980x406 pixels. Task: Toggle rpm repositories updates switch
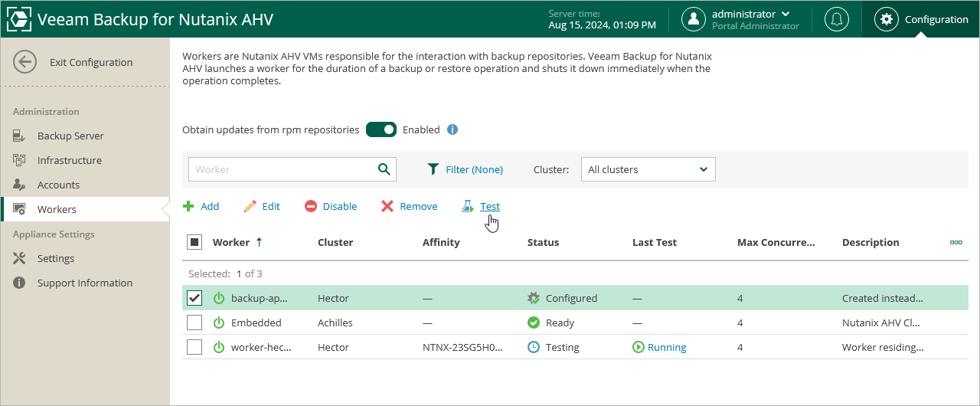pos(381,129)
